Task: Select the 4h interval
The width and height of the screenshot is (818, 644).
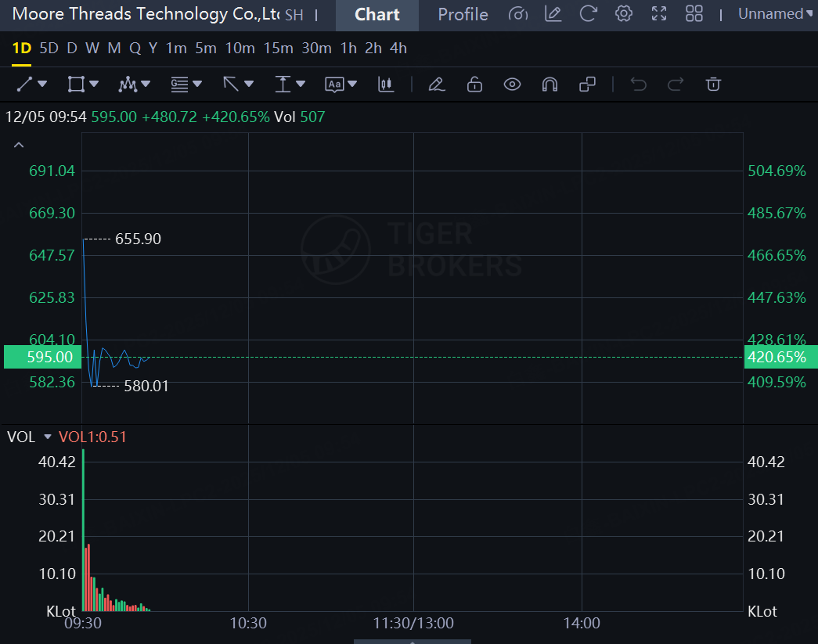Action: 398,49
